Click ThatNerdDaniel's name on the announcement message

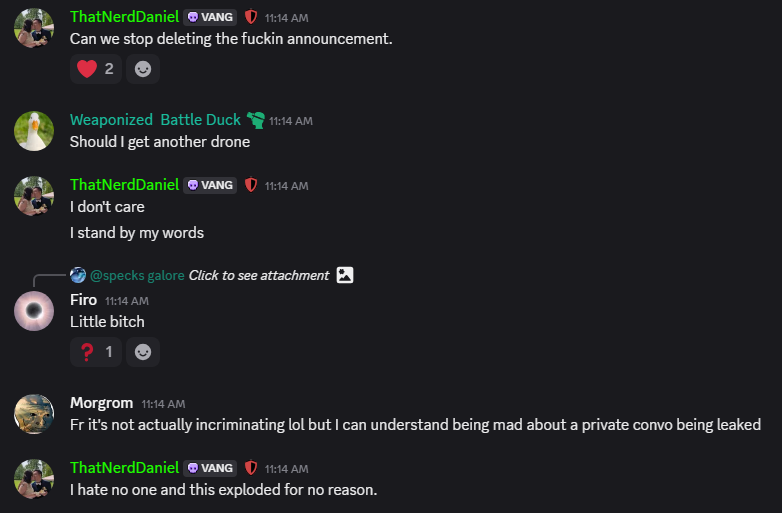point(124,17)
